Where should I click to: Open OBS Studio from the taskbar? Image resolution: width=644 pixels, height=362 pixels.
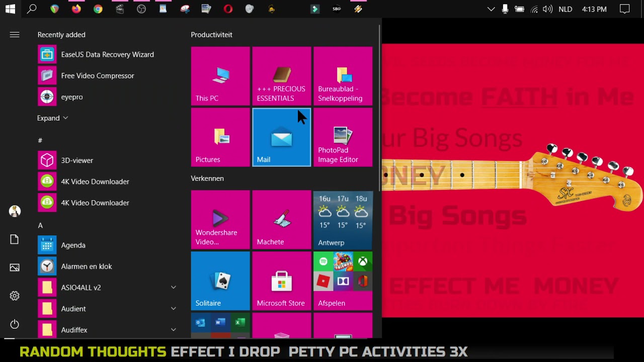point(141,9)
